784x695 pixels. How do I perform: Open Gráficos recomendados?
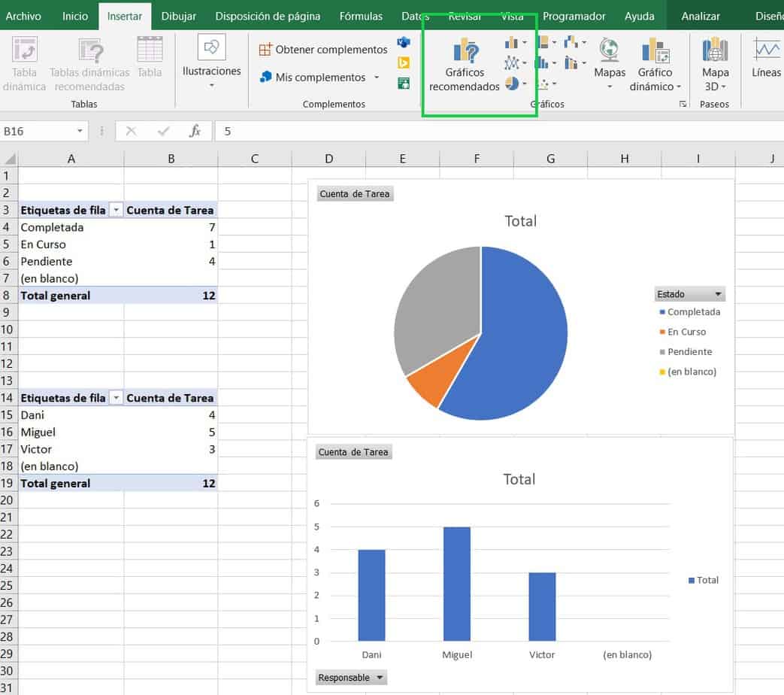[465, 65]
